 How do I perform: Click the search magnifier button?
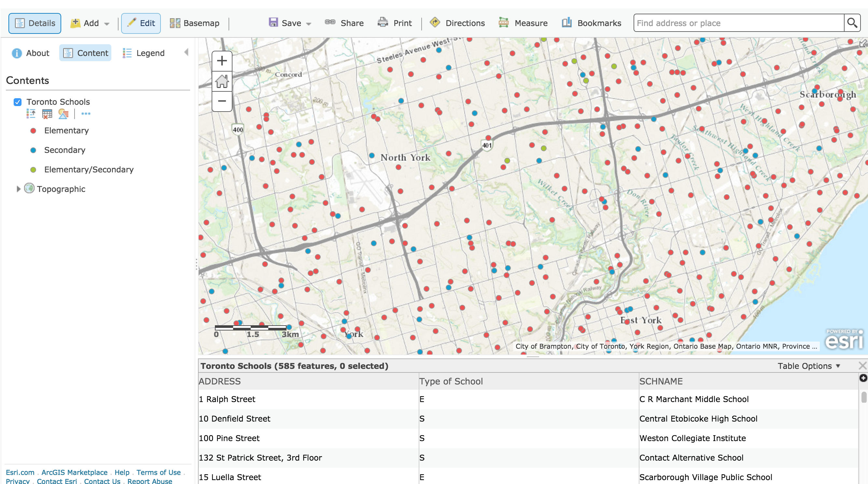tap(852, 23)
